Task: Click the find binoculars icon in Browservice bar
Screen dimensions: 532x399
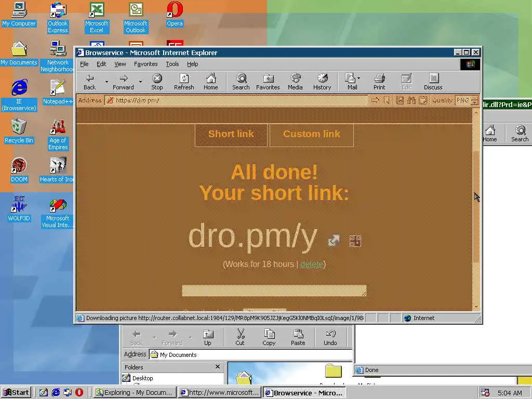Action: coord(411,100)
